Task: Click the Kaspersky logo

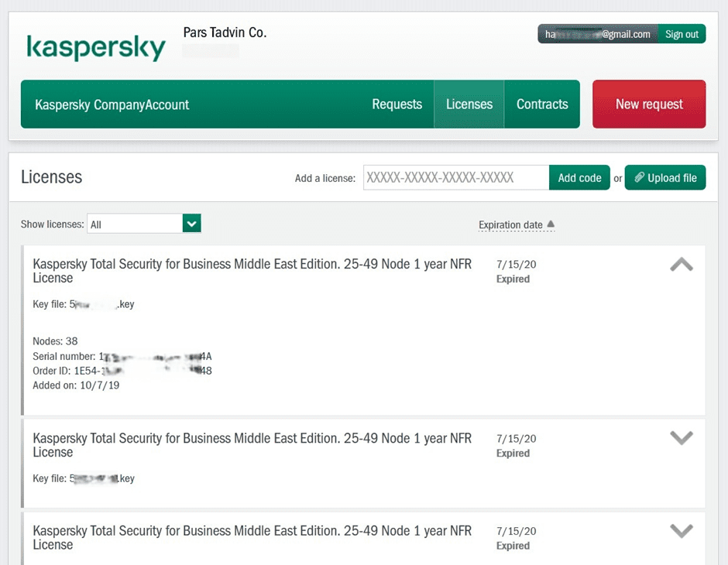Action: [95, 46]
